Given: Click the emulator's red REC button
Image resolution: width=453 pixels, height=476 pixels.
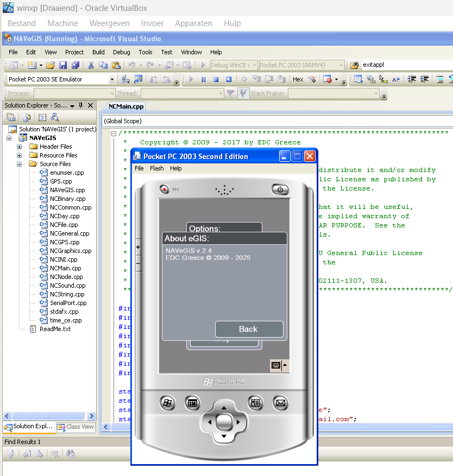Looking at the screenshot, I should pyautogui.click(x=165, y=189).
